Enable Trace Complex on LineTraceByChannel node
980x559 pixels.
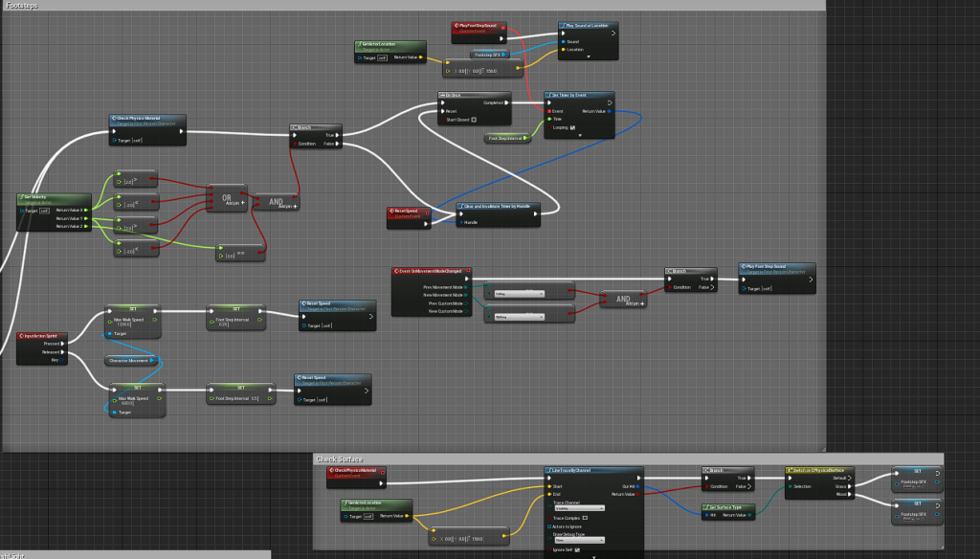coord(586,518)
